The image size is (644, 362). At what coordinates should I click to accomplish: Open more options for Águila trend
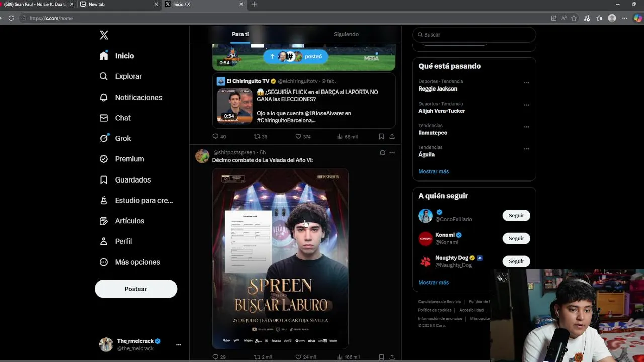pos(527,149)
